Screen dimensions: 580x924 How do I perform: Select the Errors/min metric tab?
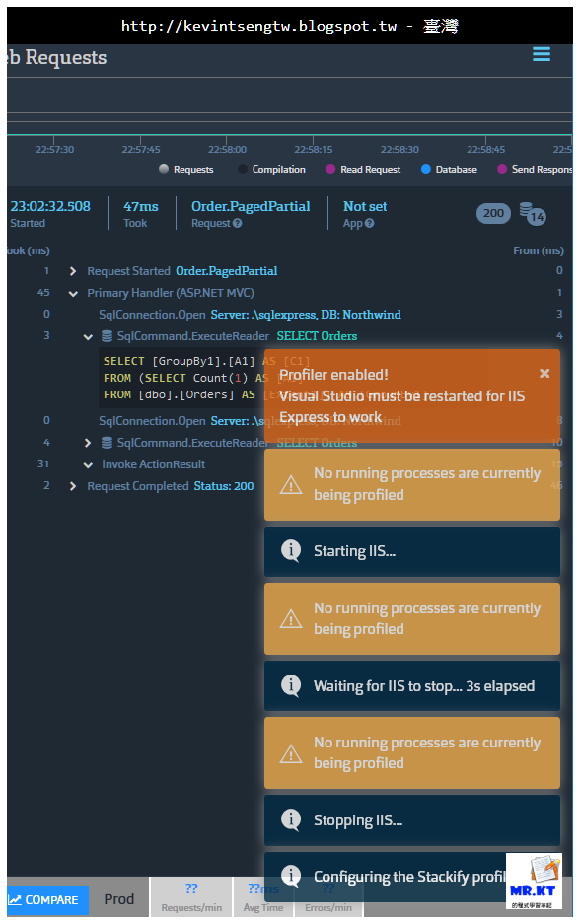click(328, 897)
